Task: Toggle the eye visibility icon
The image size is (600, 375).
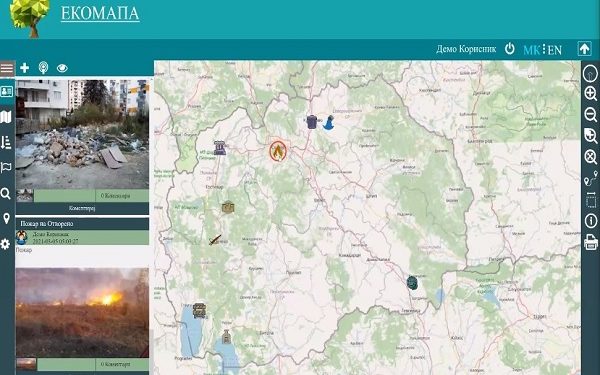Action: pos(62,68)
